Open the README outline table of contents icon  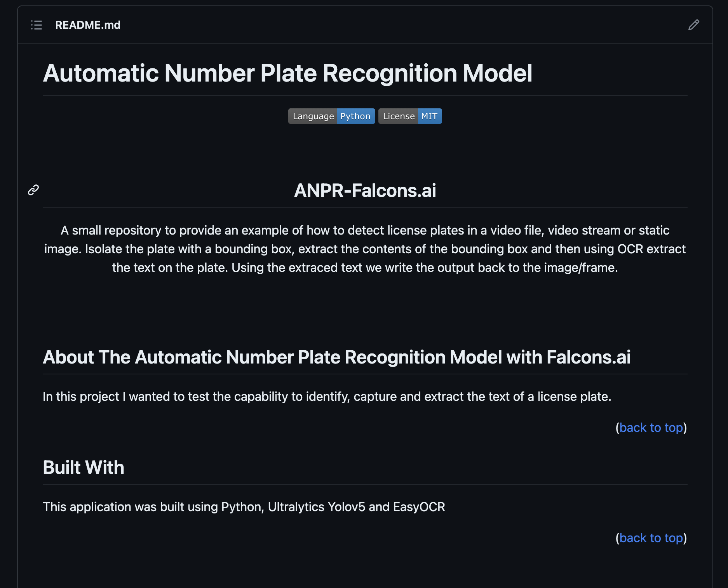[37, 25]
